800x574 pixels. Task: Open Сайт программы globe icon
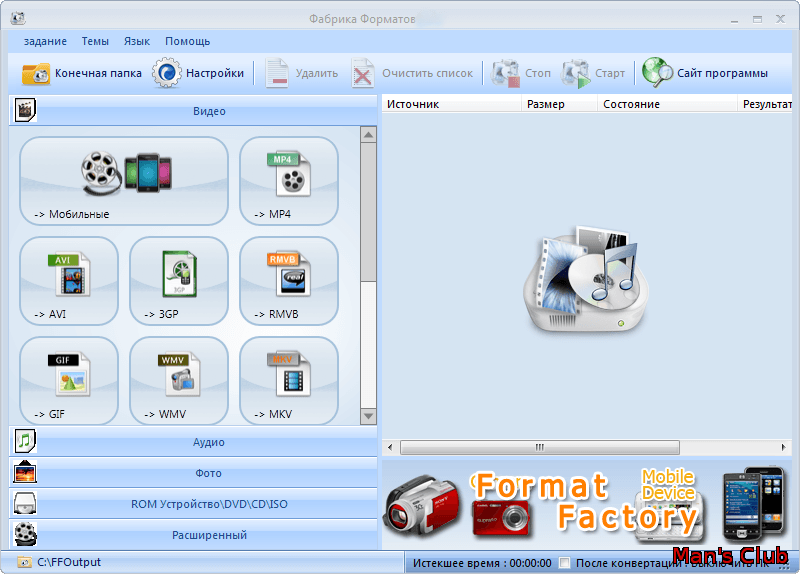tap(657, 72)
